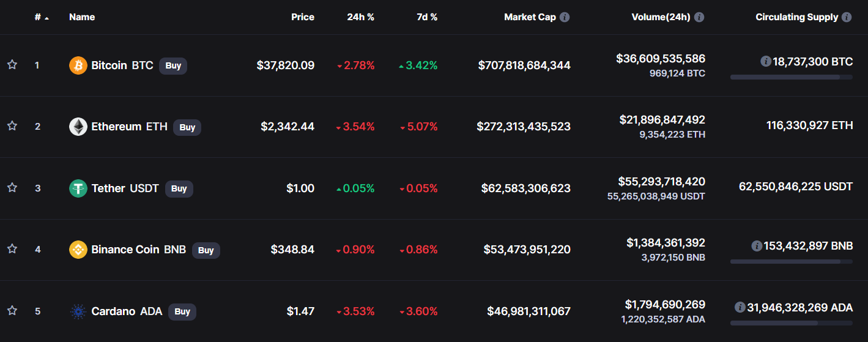Show Market Cap info tooltip icon
The height and width of the screenshot is (342, 868).
click(565, 17)
